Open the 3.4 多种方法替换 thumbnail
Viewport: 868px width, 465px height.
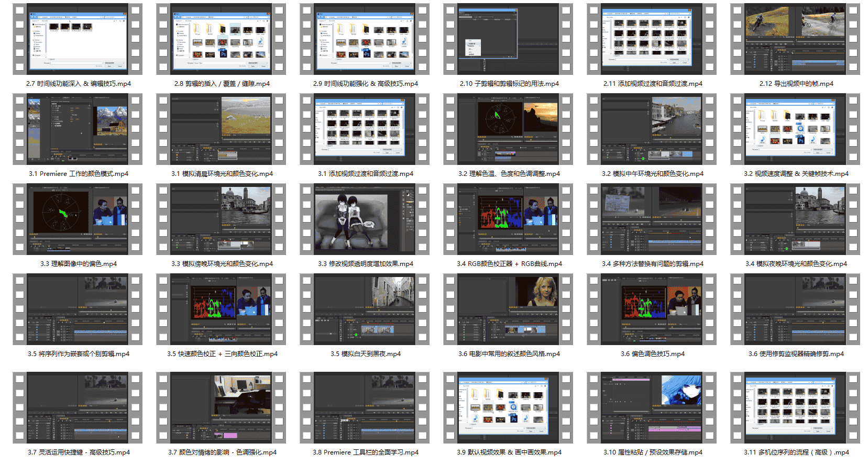pos(652,219)
